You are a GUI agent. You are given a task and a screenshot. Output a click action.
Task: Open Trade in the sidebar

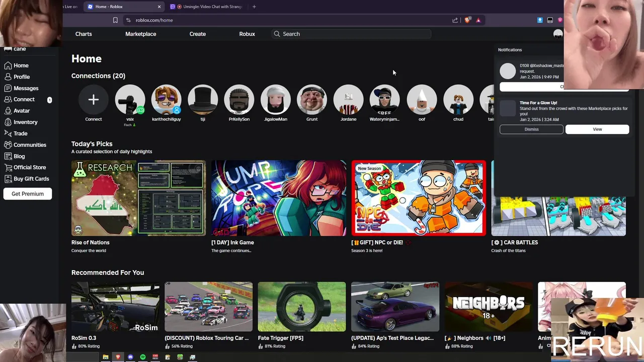point(16,133)
